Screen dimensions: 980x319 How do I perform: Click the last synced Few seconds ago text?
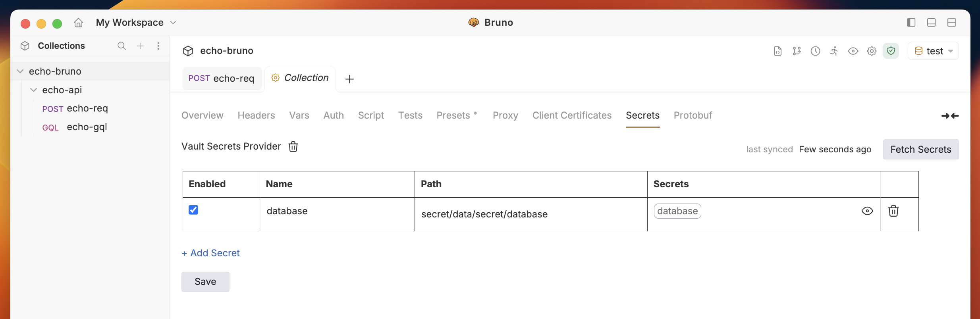[x=808, y=150]
